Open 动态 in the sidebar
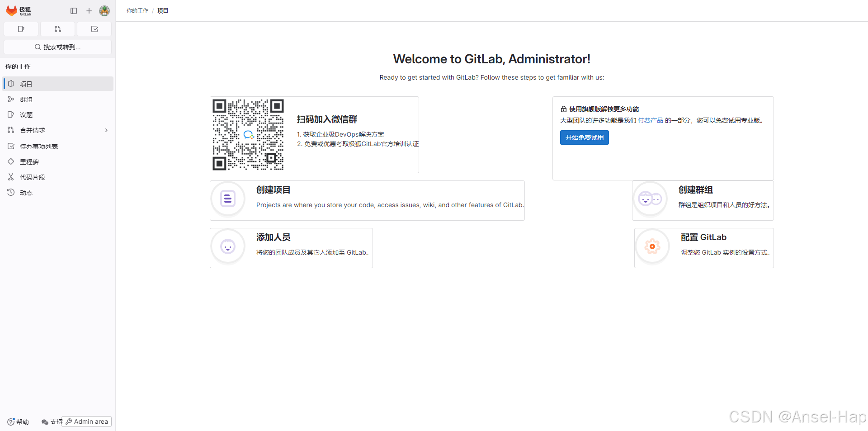This screenshot has height=431, width=868. click(x=58, y=192)
